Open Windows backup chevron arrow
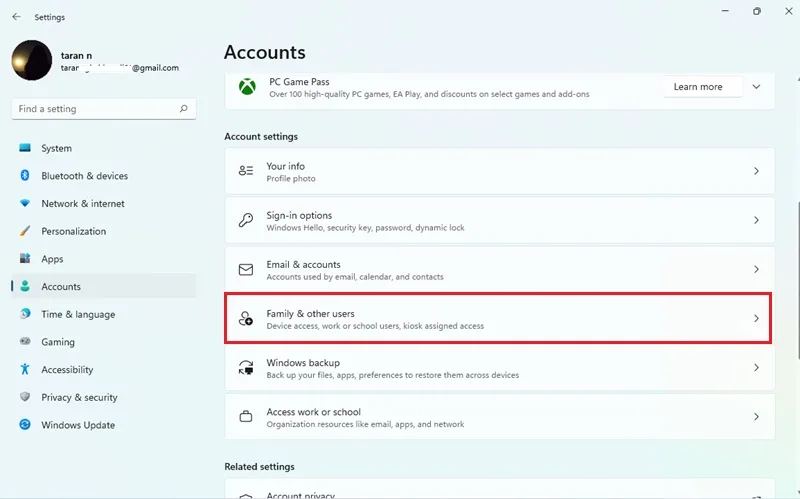Image resolution: width=800 pixels, height=499 pixels. [757, 367]
